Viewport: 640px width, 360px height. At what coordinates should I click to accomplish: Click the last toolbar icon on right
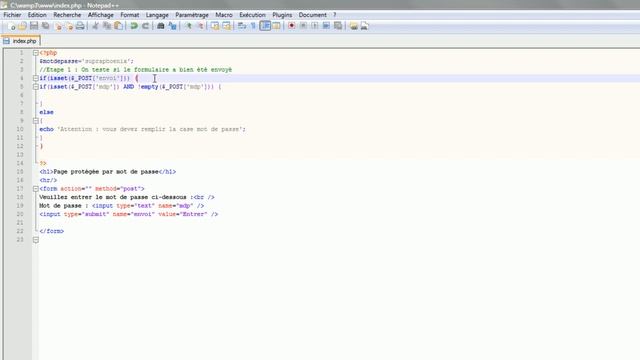[364, 26]
